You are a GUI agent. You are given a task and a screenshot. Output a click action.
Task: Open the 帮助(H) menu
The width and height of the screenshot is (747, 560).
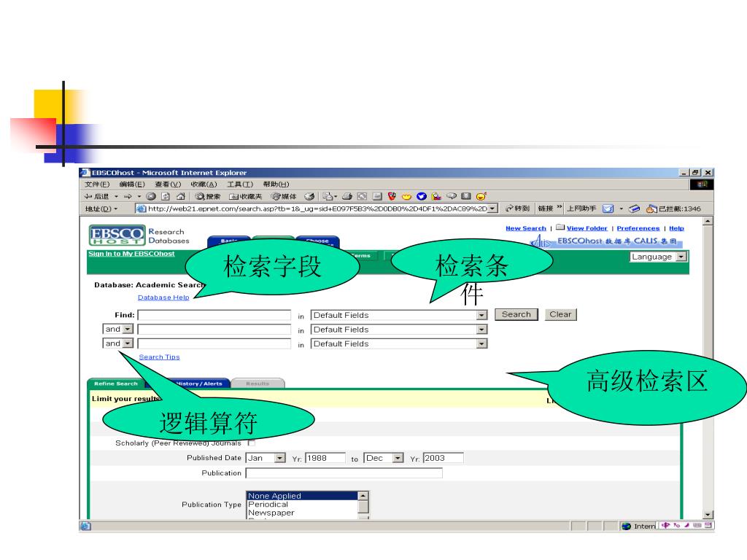click(276, 184)
